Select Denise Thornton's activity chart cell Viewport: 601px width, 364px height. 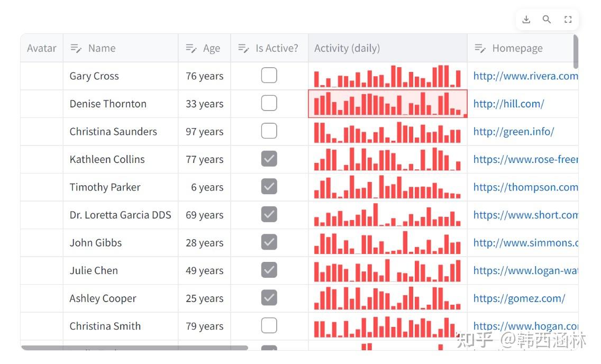coord(387,104)
